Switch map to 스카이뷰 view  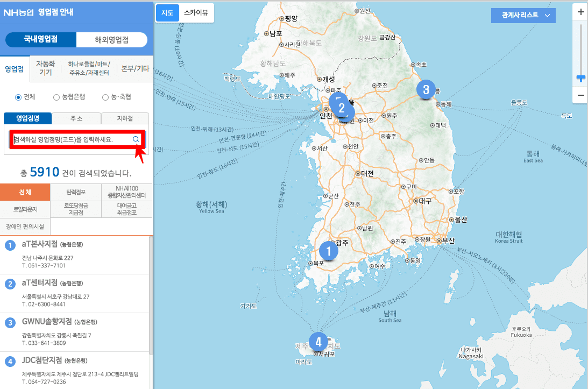[x=196, y=13]
